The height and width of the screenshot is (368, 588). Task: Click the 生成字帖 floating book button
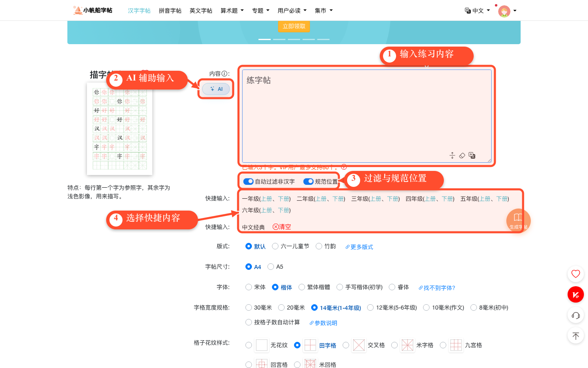pos(518,221)
